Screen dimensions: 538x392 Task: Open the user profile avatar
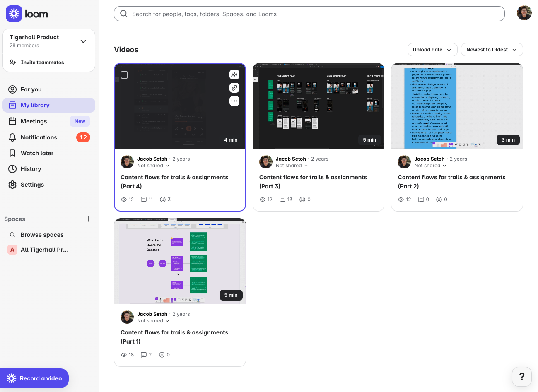pyautogui.click(x=524, y=13)
